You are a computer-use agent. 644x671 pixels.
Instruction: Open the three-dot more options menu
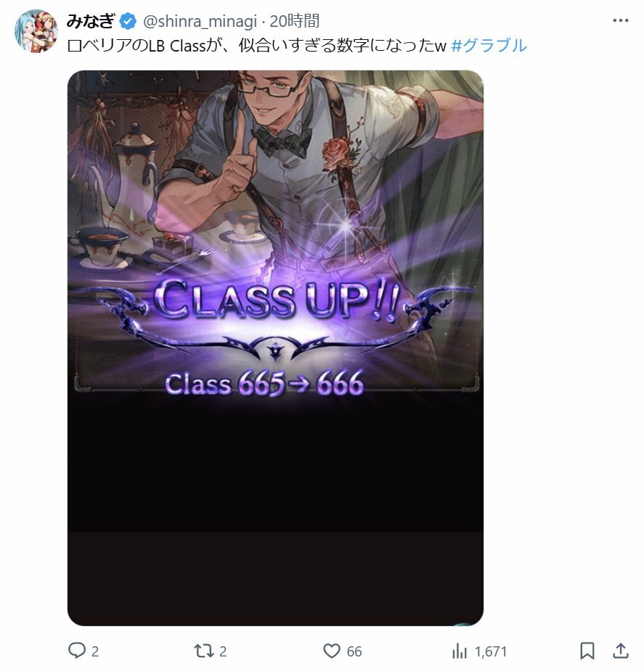pos(620,20)
